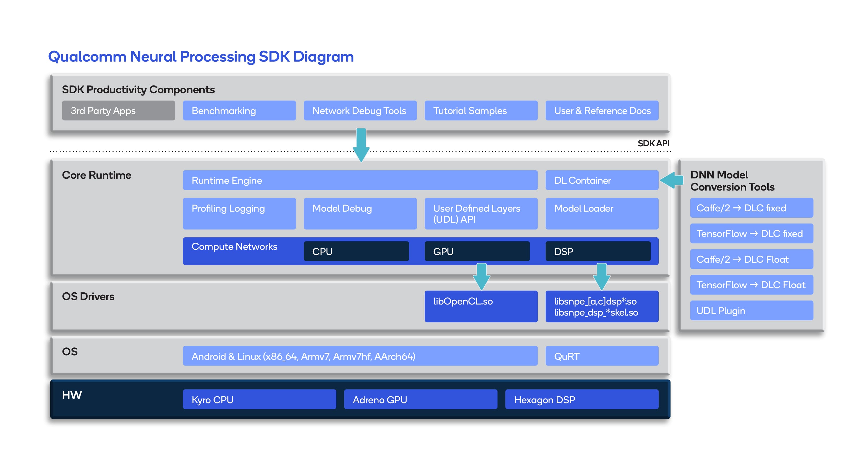Click the DNN Model Conversion Tools heading
The image size is (868, 474).
[732, 181]
